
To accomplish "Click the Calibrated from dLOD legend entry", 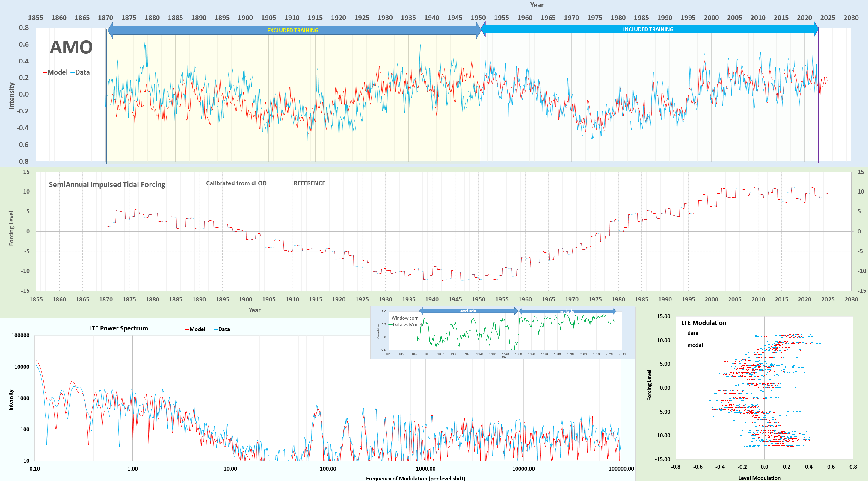I will point(233,183).
